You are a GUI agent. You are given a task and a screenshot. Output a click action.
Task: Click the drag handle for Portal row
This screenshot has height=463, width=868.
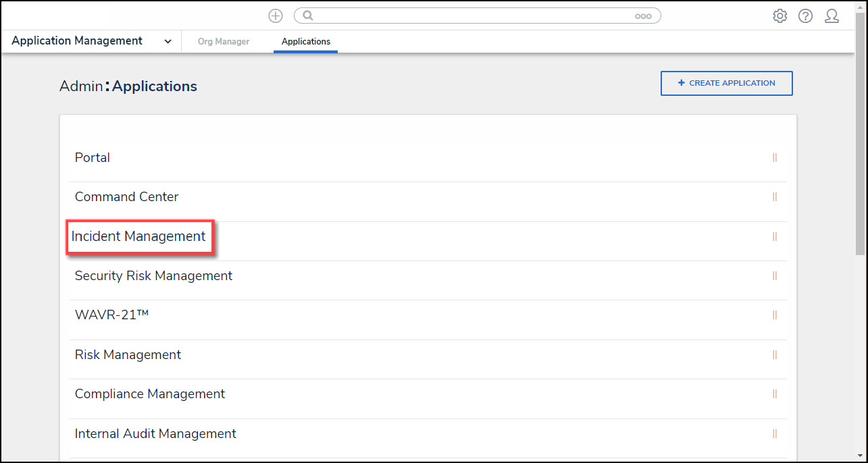point(775,158)
